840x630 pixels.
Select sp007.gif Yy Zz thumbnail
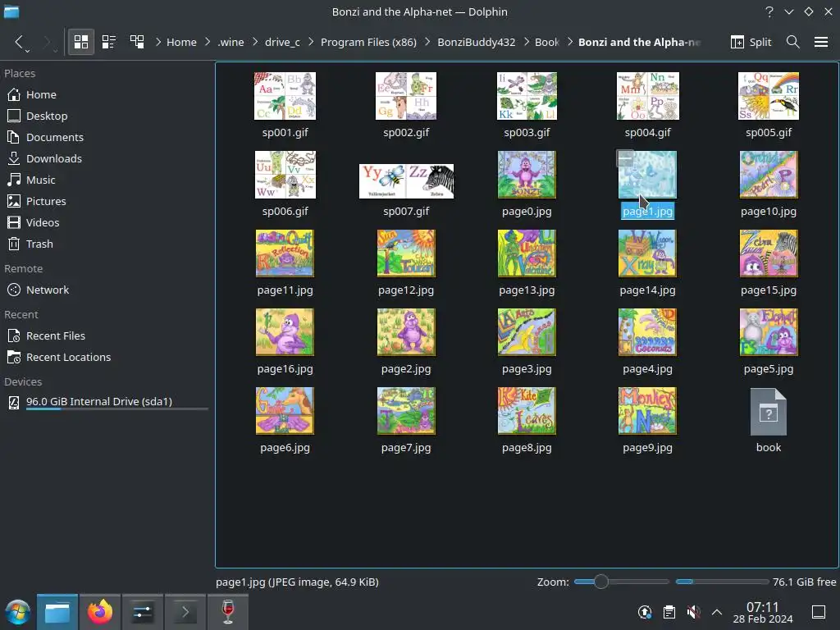(x=406, y=181)
